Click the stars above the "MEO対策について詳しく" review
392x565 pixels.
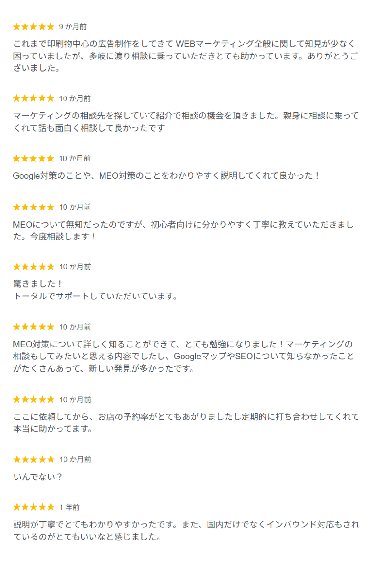tap(33, 327)
